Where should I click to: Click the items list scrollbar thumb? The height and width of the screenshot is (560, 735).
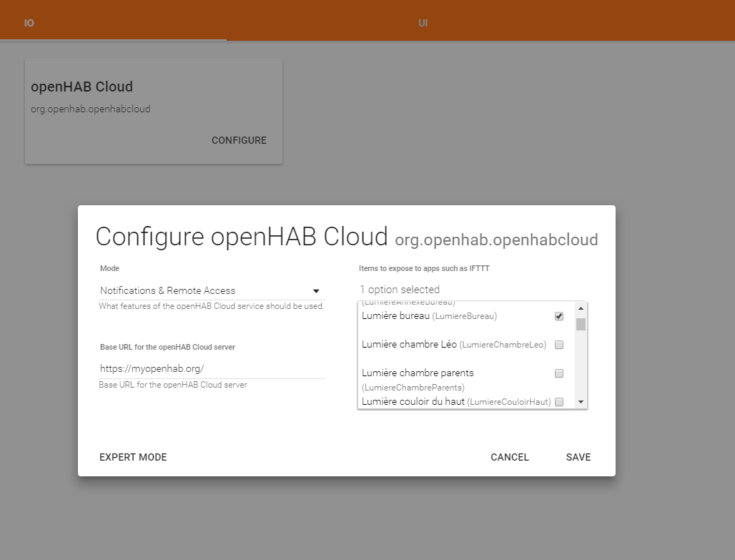coord(581,324)
